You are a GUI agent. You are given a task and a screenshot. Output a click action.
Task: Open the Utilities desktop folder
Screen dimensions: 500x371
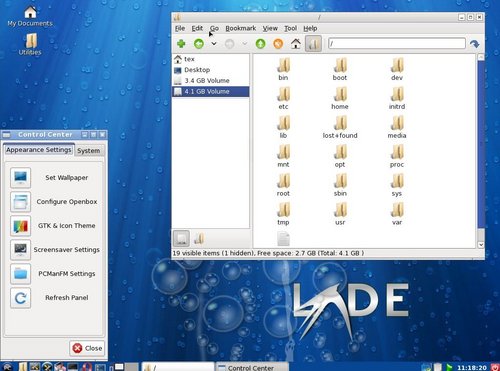point(30,44)
